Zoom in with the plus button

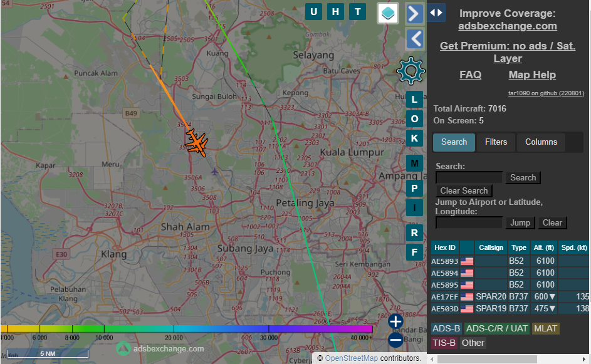(395, 321)
